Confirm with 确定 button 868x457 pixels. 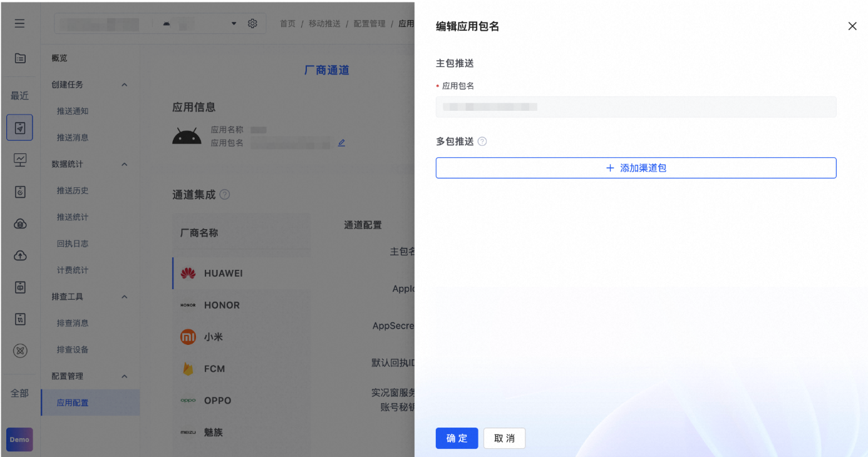[x=457, y=438]
